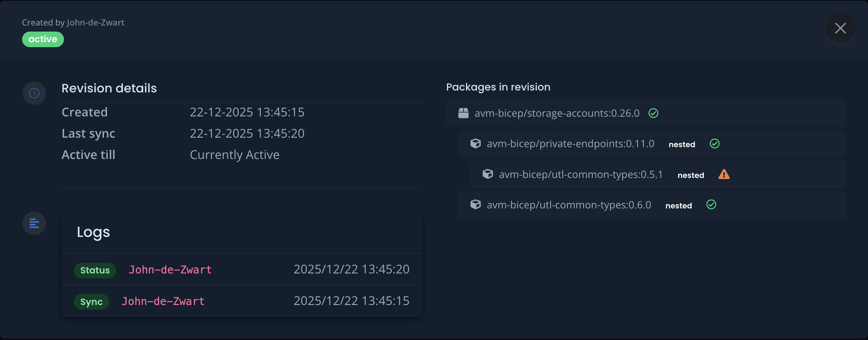The image size is (868, 340).
Task: Expand the nested private-endpoints:0.11.0 entry
Action: pyautogui.click(x=570, y=144)
